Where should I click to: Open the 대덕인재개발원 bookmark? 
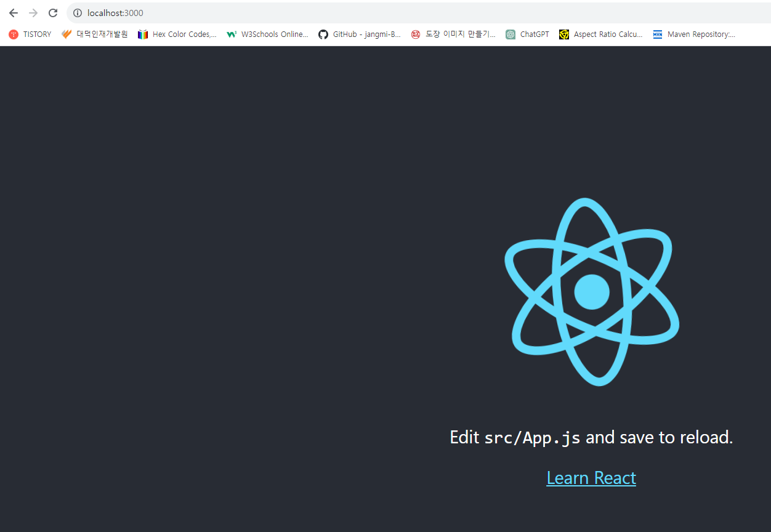point(95,34)
